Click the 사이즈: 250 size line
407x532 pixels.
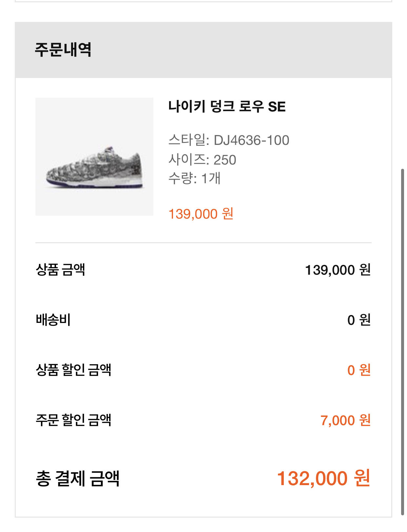coord(202,160)
